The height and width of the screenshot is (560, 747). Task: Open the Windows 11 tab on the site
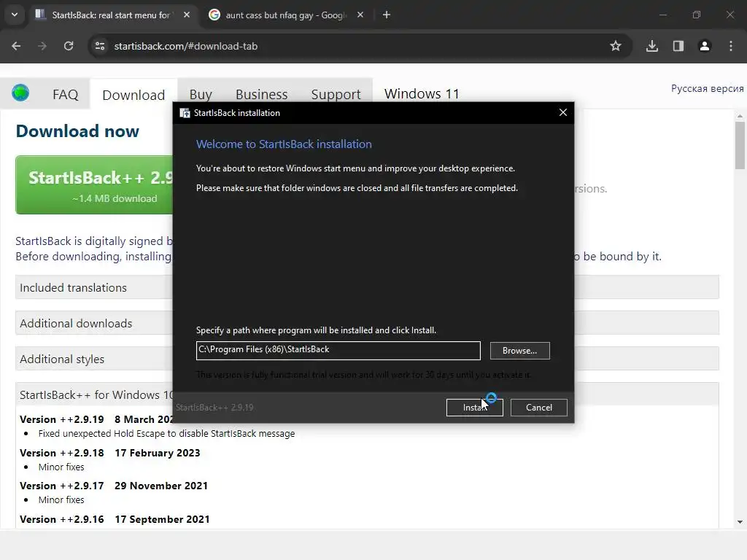[x=422, y=94]
